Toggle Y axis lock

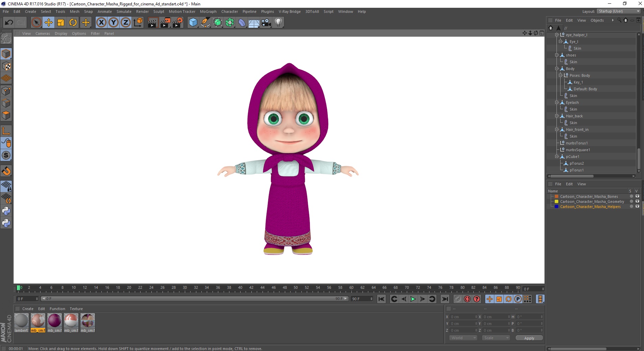114,23
